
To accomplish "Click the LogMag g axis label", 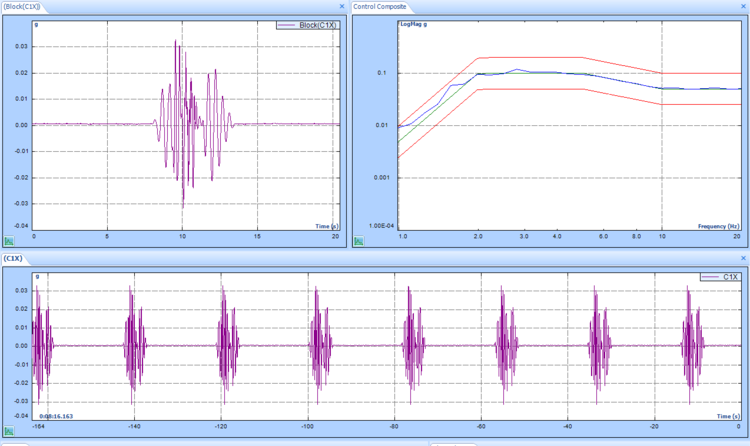I will pos(415,23).
